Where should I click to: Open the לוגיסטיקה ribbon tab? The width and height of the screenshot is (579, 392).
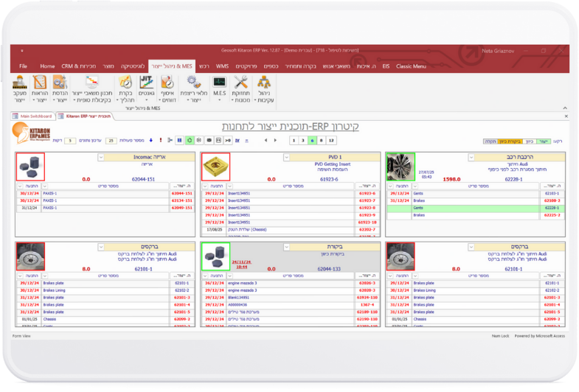pos(133,66)
